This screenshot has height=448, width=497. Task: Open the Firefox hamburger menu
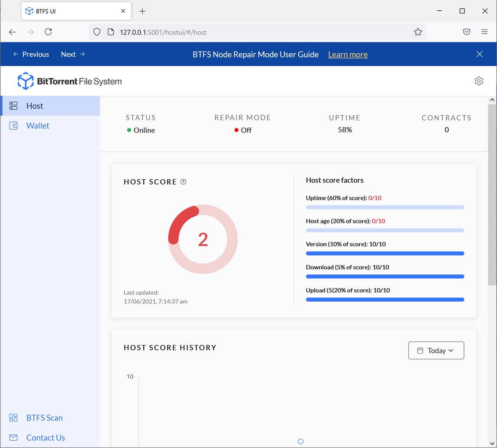[485, 32]
